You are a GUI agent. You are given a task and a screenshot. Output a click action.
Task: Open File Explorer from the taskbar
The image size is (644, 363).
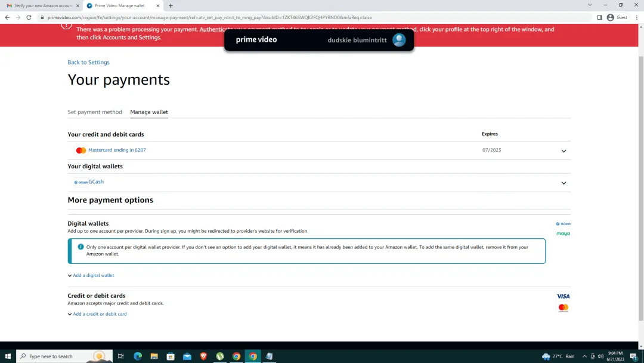point(154,356)
